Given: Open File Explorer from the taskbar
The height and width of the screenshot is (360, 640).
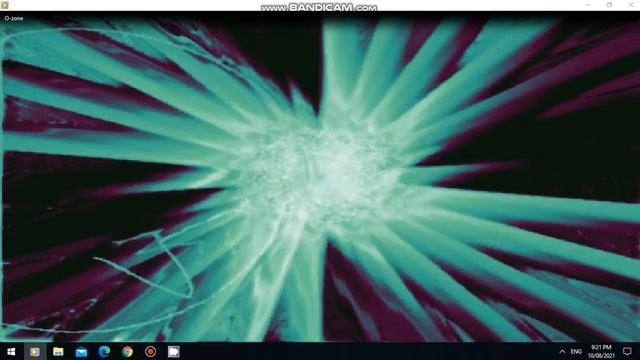Looking at the screenshot, I should 58,351.
